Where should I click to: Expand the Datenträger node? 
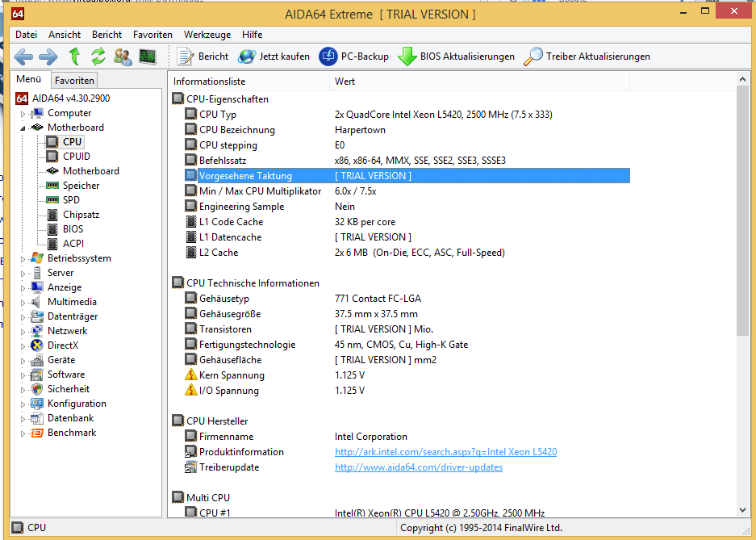23,317
